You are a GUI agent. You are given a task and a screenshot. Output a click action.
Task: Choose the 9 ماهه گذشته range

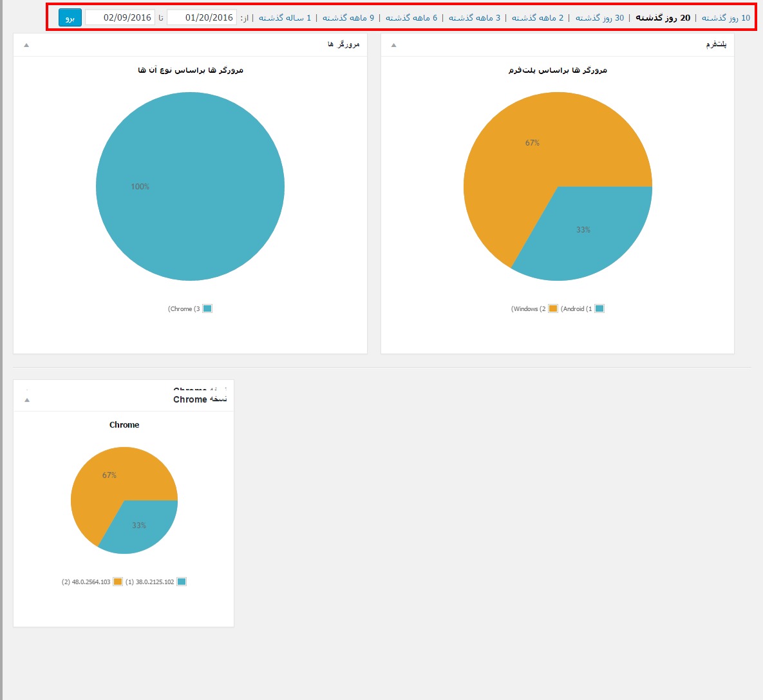348,17
